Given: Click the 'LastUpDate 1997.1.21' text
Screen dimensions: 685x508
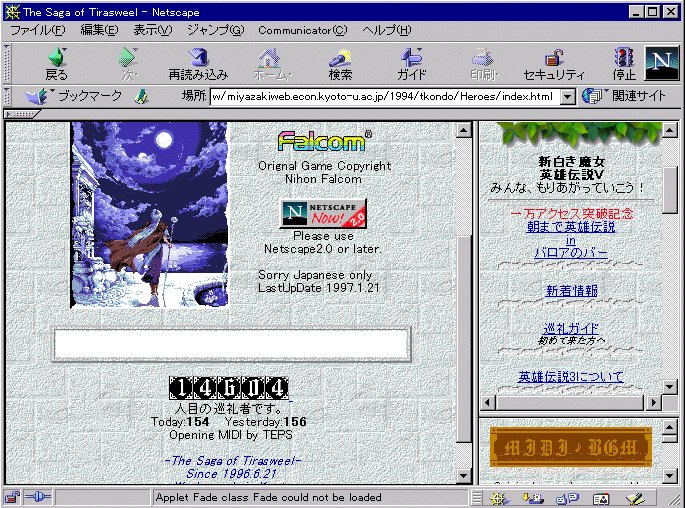Looking at the screenshot, I should coord(319,288).
